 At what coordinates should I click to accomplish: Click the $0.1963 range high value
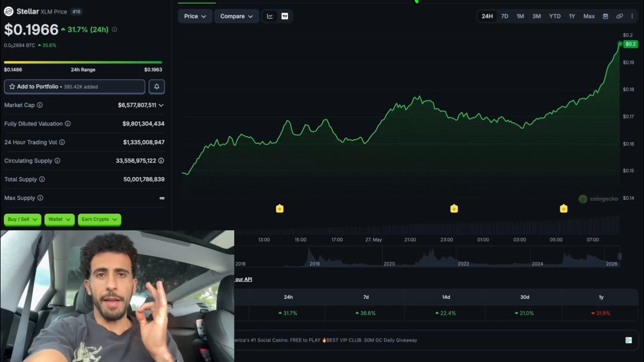153,70
